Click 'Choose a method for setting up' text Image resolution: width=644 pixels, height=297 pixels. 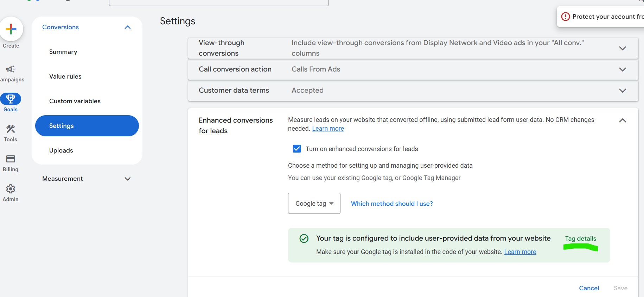[x=380, y=166]
